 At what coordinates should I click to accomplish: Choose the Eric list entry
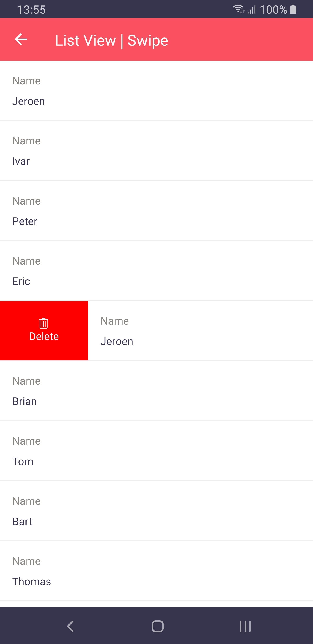pos(156,271)
